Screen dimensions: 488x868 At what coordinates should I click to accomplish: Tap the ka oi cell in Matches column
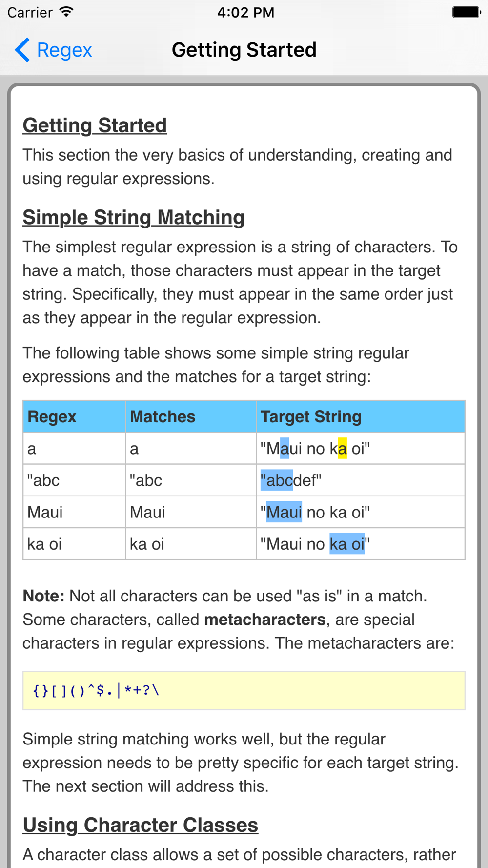(147, 544)
